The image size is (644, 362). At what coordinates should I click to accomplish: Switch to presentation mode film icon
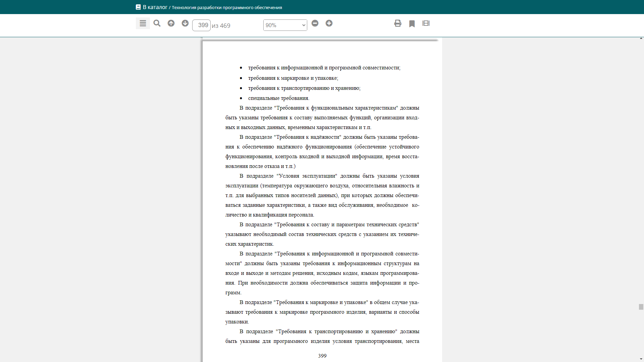pos(426,23)
